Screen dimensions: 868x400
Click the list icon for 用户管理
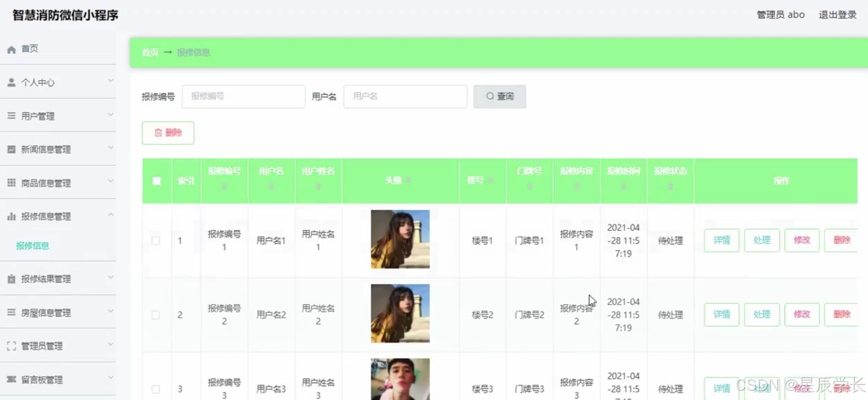click(x=12, y=116)
